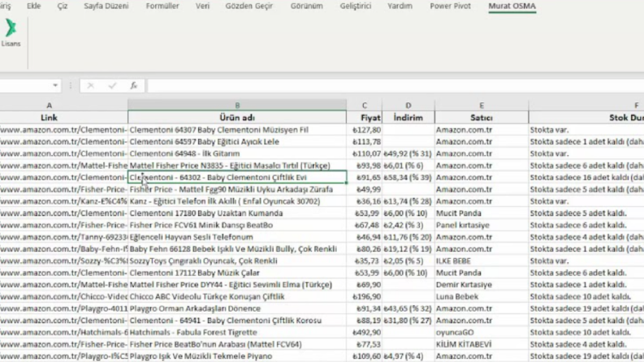Click seller cell Panel kırtasiye
This screenshot has width=644, height=362.
coord(482,225)
